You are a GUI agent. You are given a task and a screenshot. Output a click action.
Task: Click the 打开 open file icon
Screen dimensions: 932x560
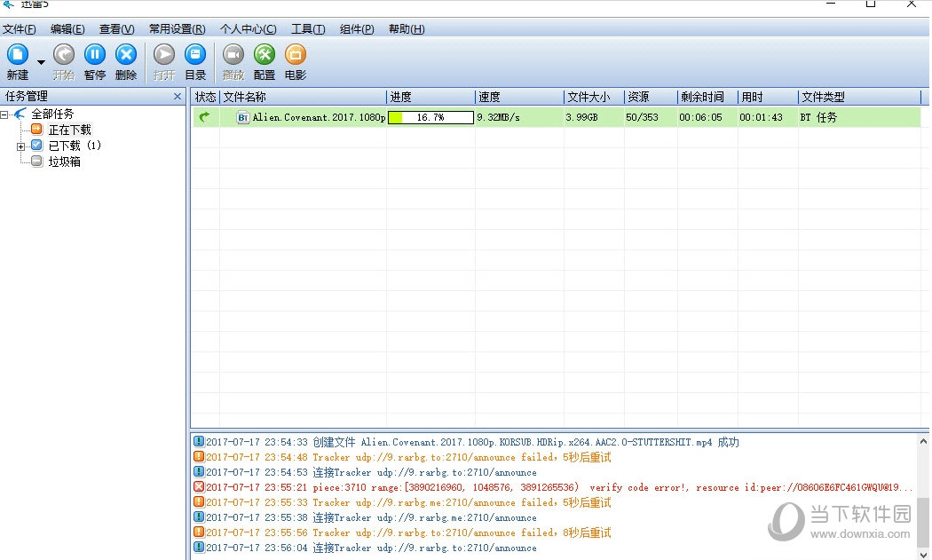click(x=164, y=55)
